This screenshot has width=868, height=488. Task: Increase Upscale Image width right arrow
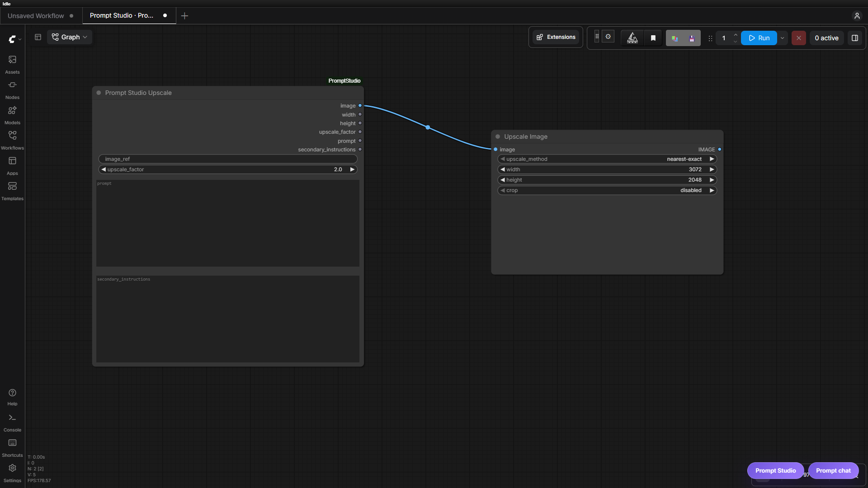712,169
